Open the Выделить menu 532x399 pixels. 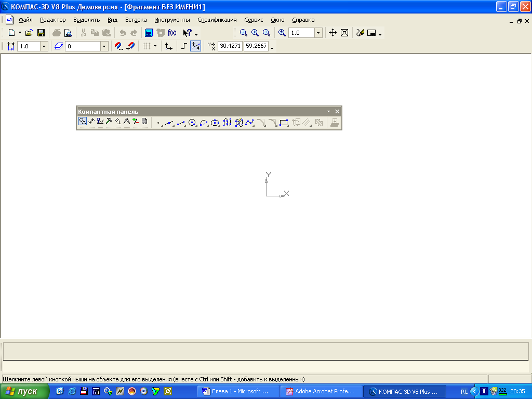pyautogui.click(x=87, y=20)
